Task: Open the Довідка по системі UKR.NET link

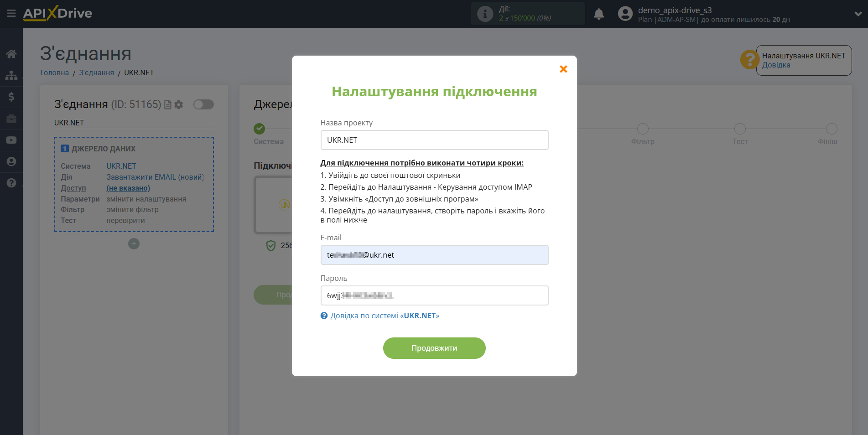Action: (x=385, y=316)
